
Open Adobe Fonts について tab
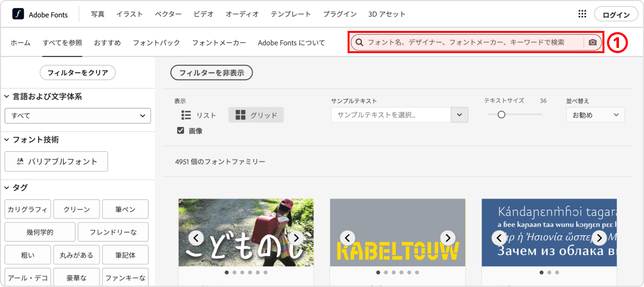[292, 43]
